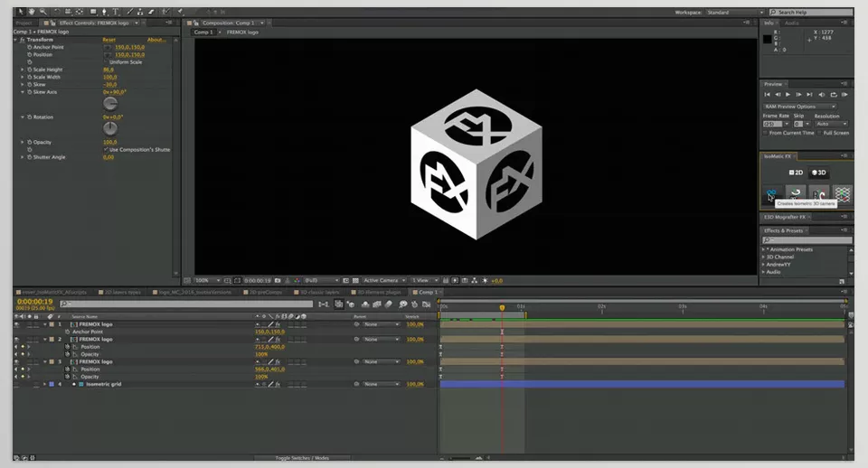Select the Pen tool
The width and height of the screenshot is (868, 468).
[104, 12]
